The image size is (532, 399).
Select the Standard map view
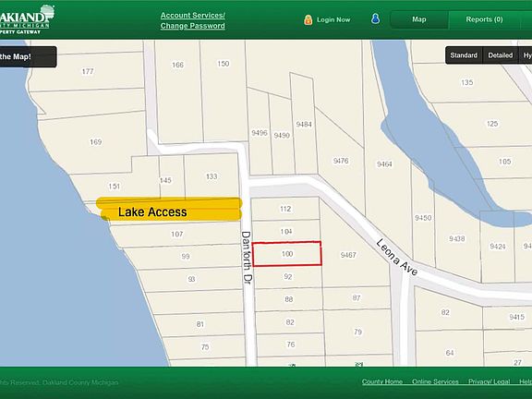point(464,55)
